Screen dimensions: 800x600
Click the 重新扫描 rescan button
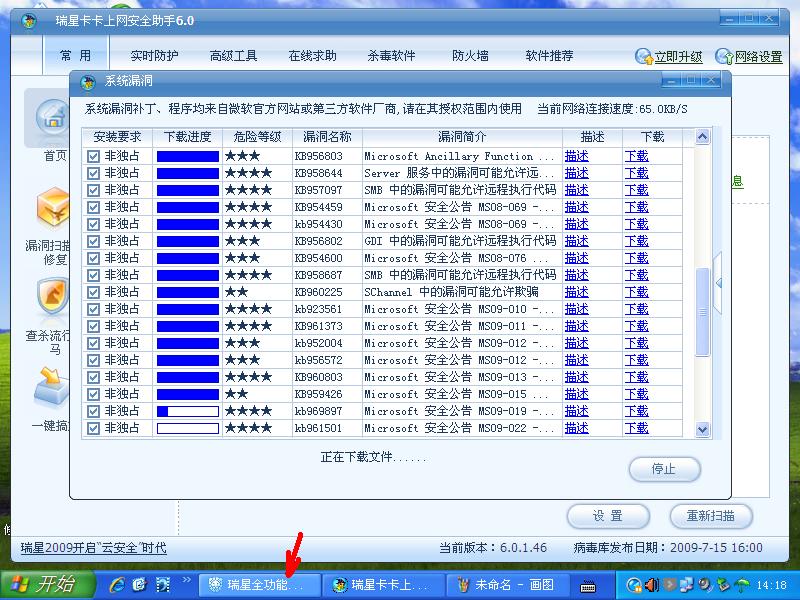[710, 516]
